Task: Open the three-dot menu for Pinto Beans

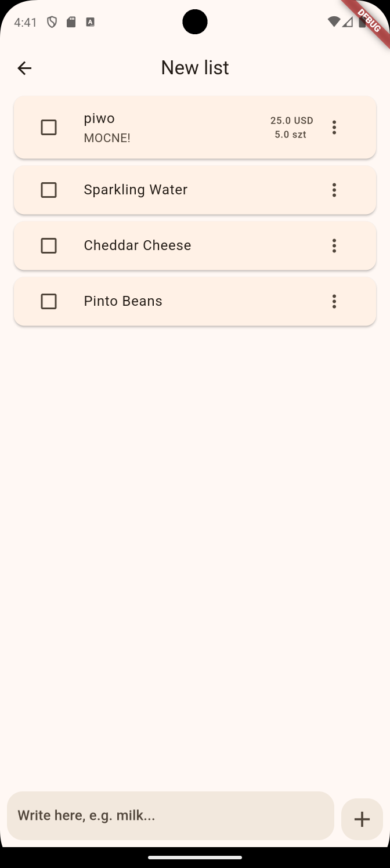Action: (x=334, y=301)
